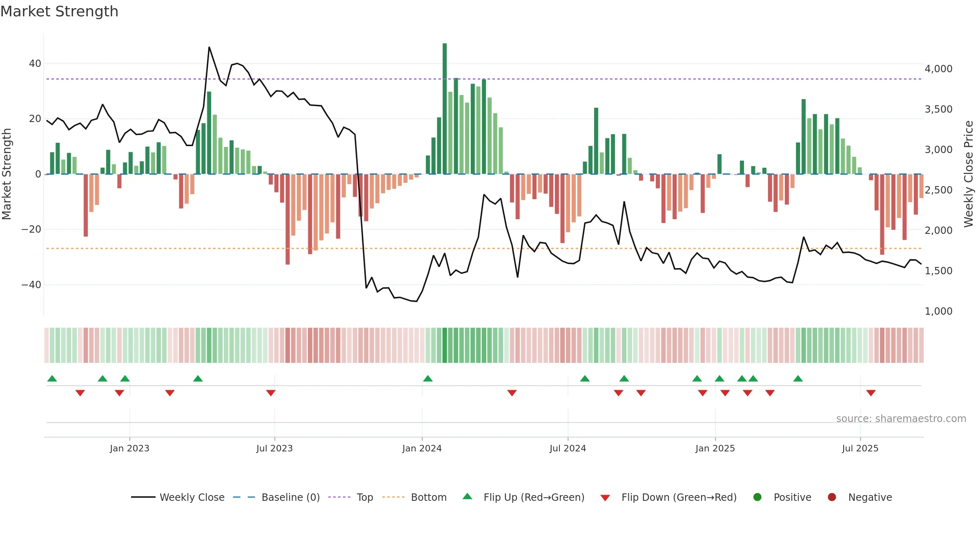The width and height of the screenshot is (980, 551).
Task: Click the orange dotted Bottom threshold line
Action: point(484,248)
